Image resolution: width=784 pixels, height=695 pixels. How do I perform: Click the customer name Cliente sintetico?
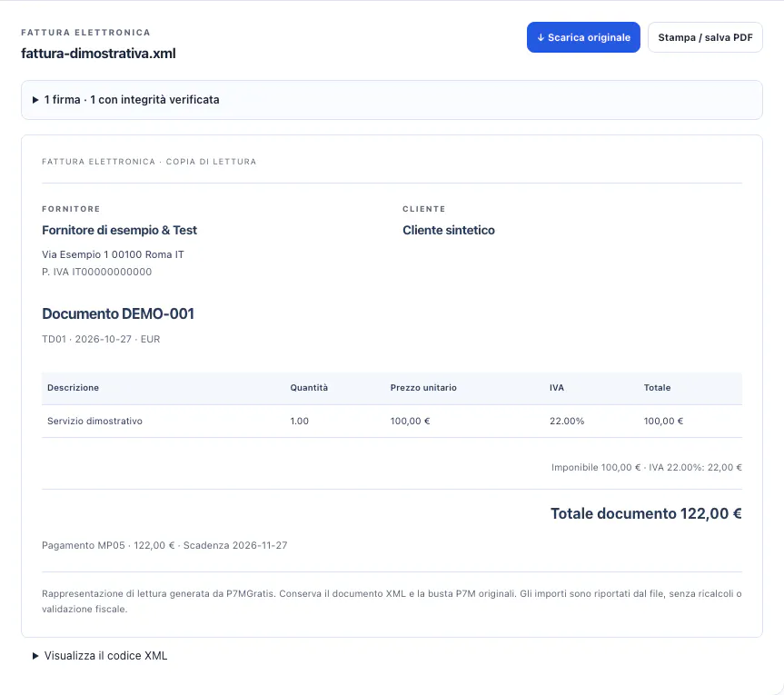[449, 230]
